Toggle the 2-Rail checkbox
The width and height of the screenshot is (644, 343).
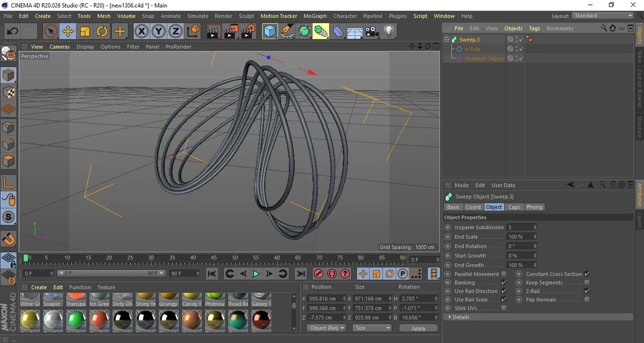click(587, 291)
